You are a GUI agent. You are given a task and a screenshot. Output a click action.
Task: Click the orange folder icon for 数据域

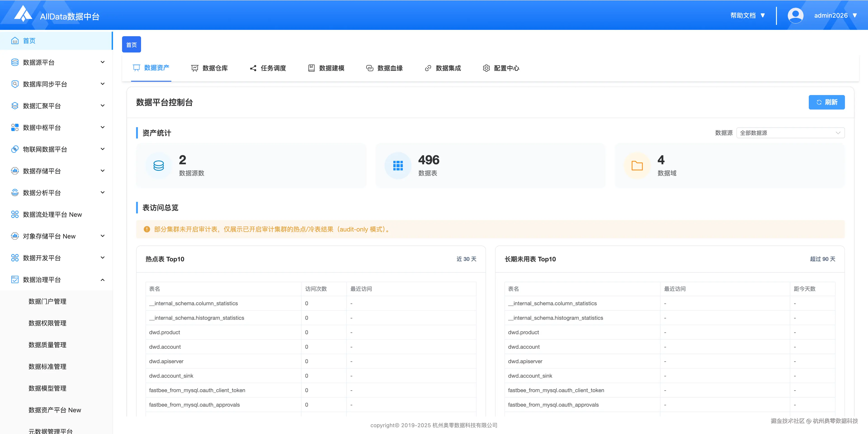[x=637, y=166]
